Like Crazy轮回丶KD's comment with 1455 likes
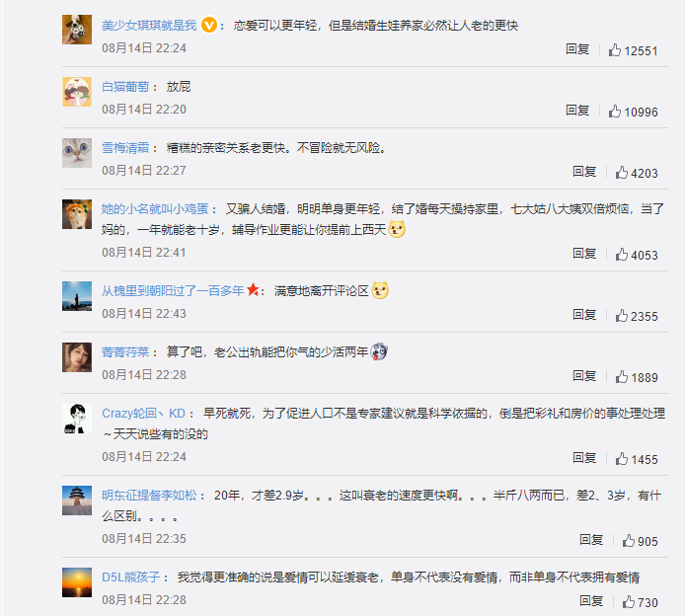Screen dimensions: 685x616 tap(622, 459)
